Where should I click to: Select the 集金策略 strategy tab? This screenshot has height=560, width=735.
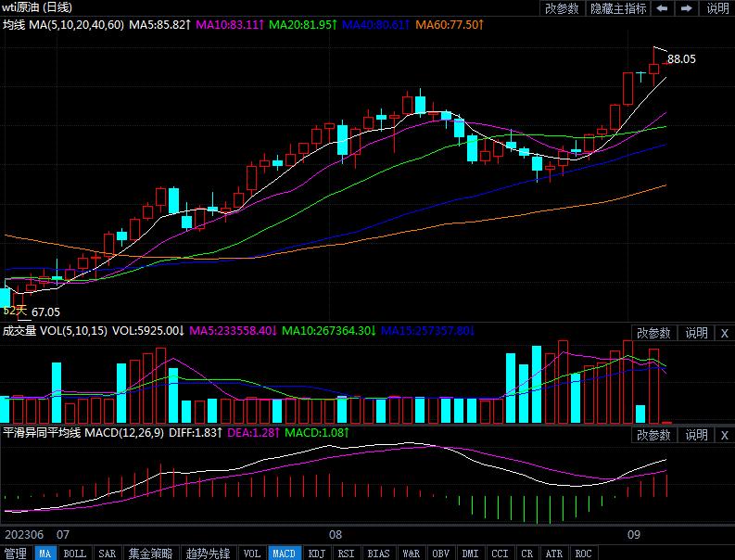tap(150, 554)
